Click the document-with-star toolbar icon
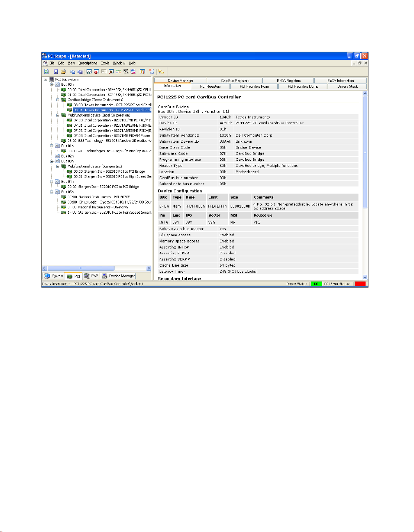414x532 pixels. pos(152,71)
